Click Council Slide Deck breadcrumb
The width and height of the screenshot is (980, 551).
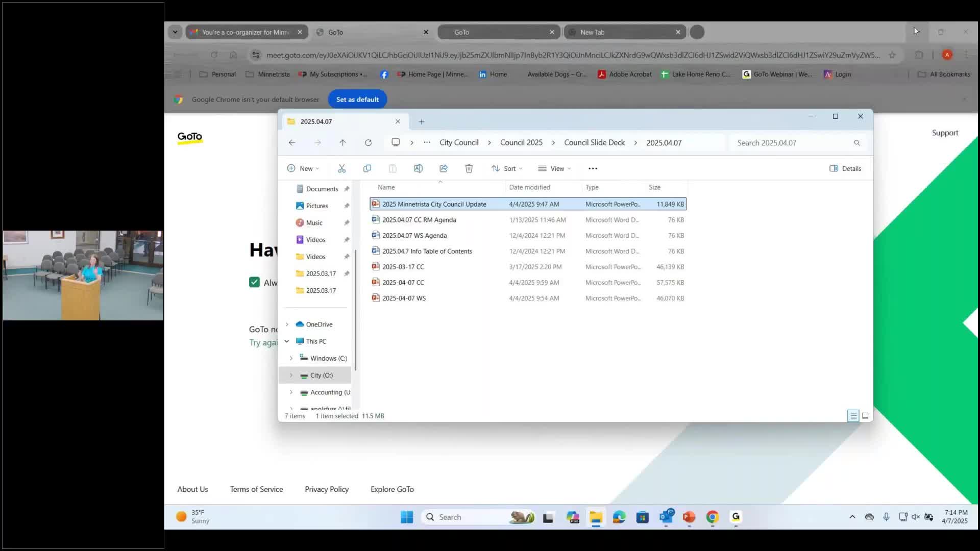click(x=594, y=143)
